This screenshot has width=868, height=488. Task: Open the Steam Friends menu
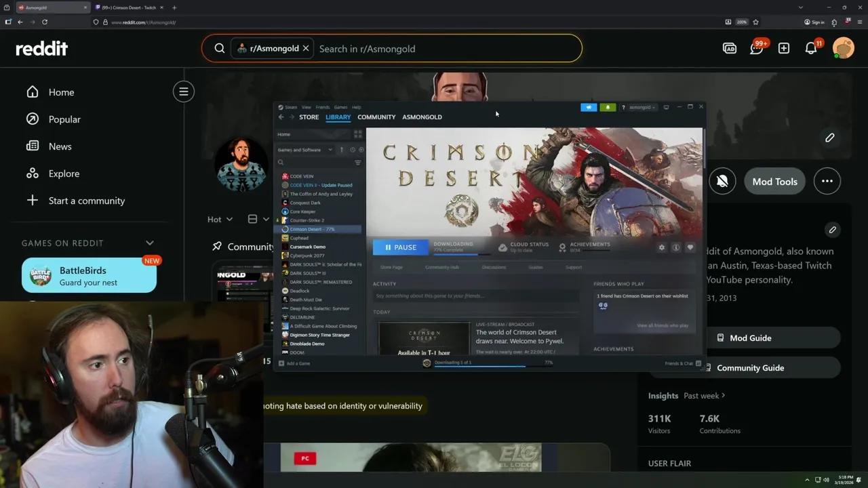pos(322,107)
